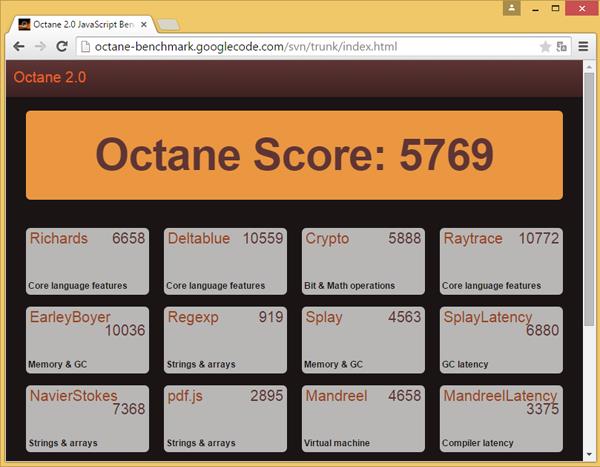This screenshot has width=600, height=467.
Task: Click the Regexp score 919
Action: pos(271,317)
